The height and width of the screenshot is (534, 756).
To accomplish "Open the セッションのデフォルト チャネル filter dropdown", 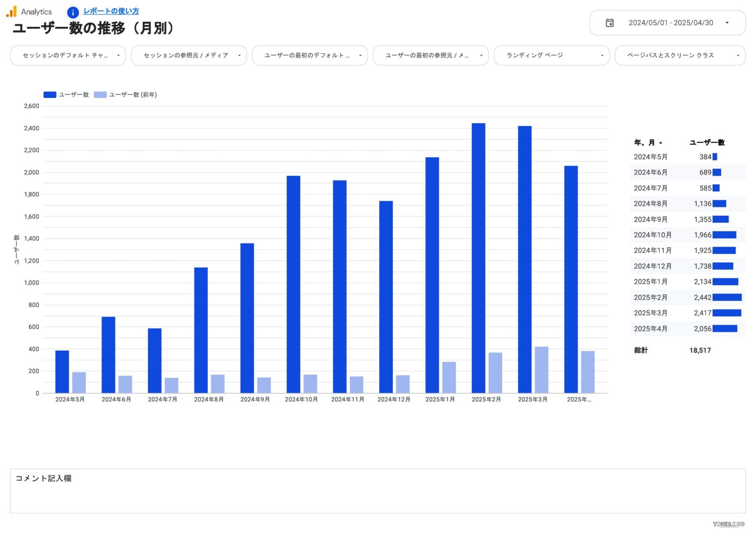I will [68, 55].
